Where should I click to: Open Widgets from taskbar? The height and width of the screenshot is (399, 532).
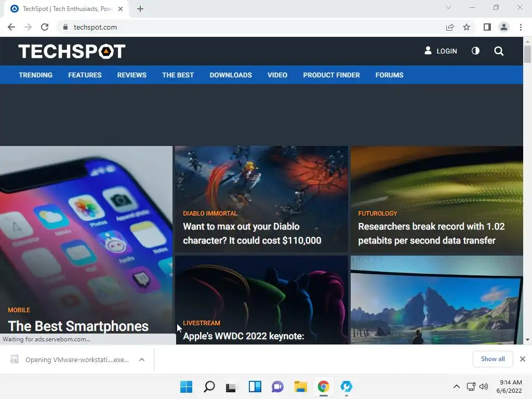(255, 387)
